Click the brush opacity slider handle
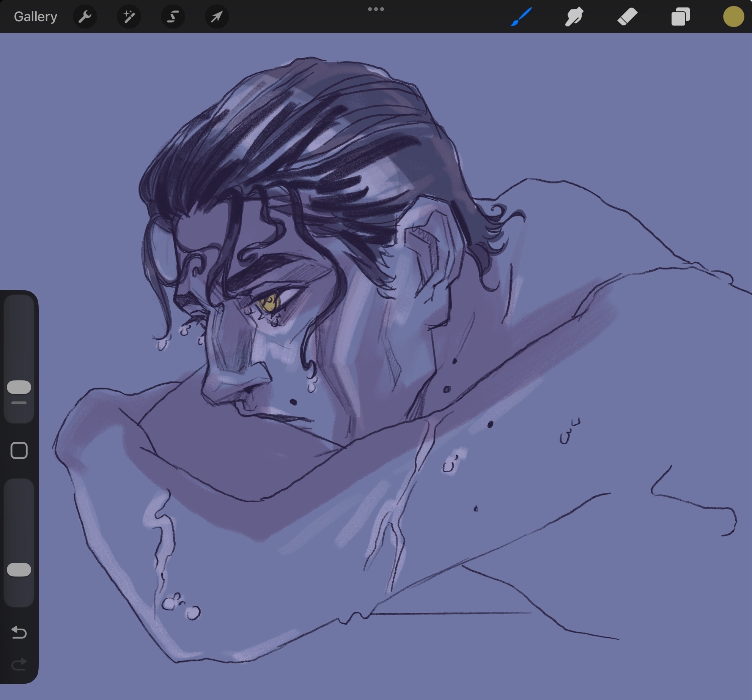Viewport: 752px width, 700px height. pyautogui.click(x=19, y=569)
